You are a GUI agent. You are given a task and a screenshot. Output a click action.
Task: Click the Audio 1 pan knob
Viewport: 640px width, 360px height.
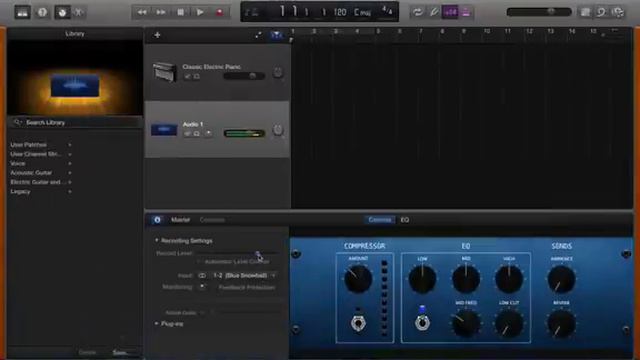278,130
